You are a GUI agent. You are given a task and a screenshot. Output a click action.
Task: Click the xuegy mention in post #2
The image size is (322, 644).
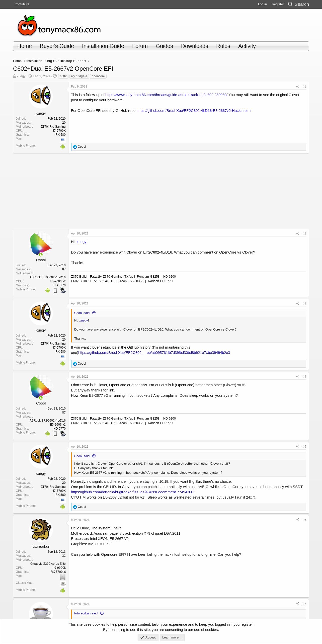(82, 242)
